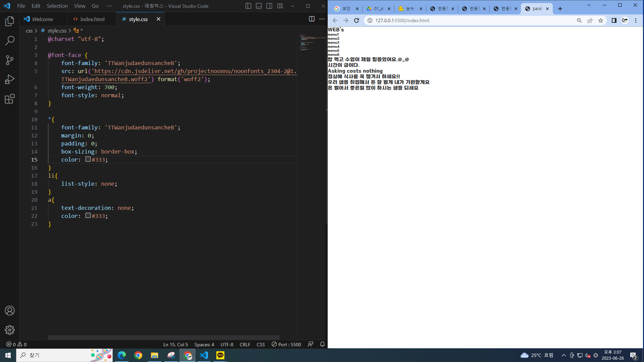The width and height of the screenshot is (644, 362).
Task: Toggle the secondary side bar layout button
Action: click(269, 6)
